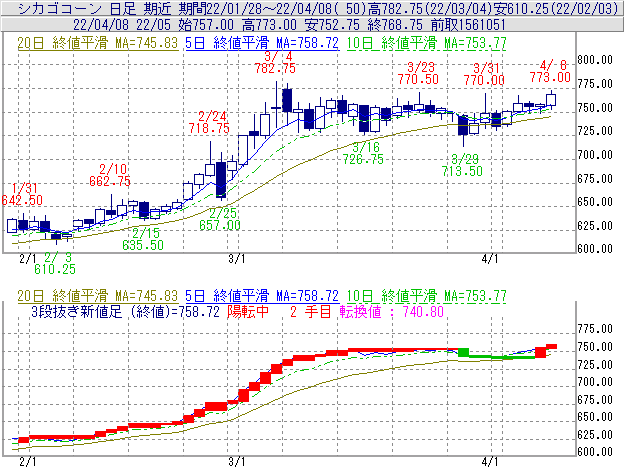Click the 600.00 axis label on lower chart
The width and height of the screenshot is (624, 475).
(595, 452)
